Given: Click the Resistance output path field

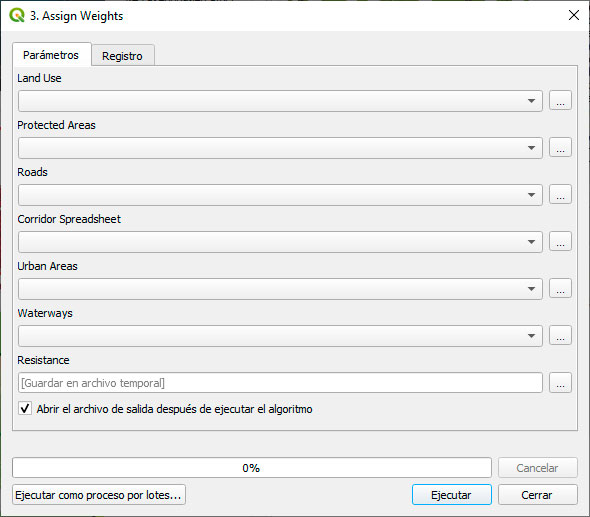Looking at the screenshot, I should [280, 383].
